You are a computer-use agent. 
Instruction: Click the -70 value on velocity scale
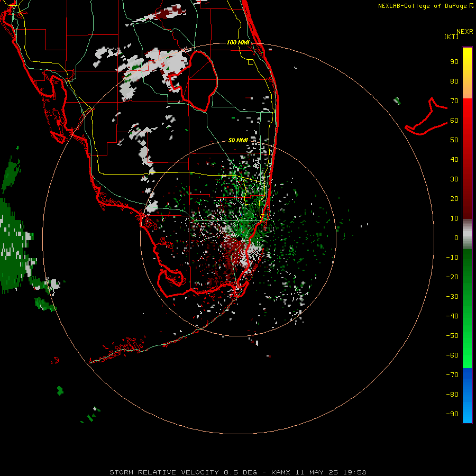pyautogui.click(x=452, y=375)
